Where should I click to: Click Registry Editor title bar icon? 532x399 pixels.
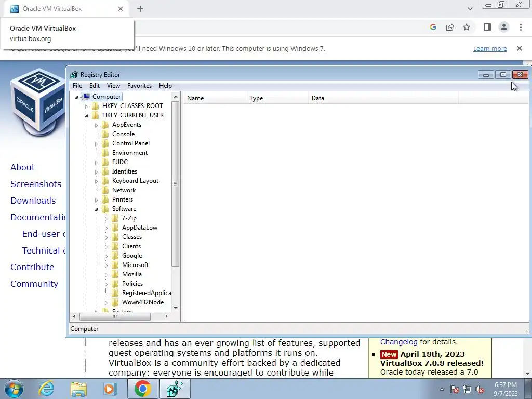[74, 75]
